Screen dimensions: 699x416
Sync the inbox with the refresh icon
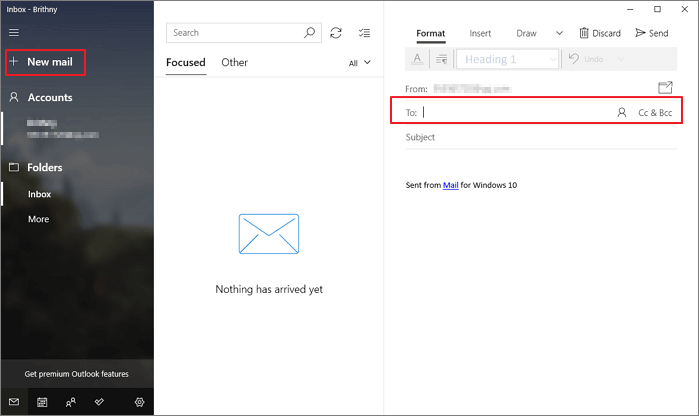tap(336, 33)
